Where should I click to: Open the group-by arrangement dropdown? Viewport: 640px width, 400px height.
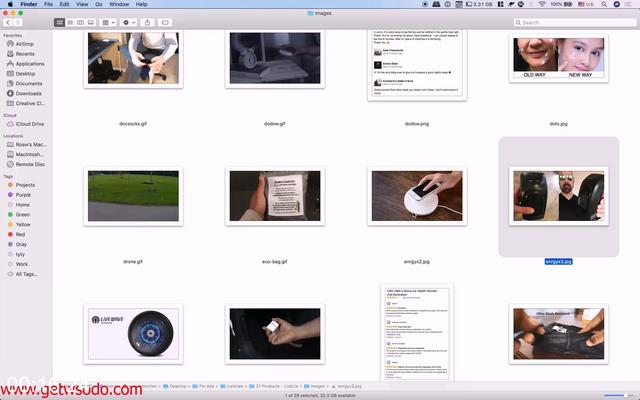tap(108, 22)
